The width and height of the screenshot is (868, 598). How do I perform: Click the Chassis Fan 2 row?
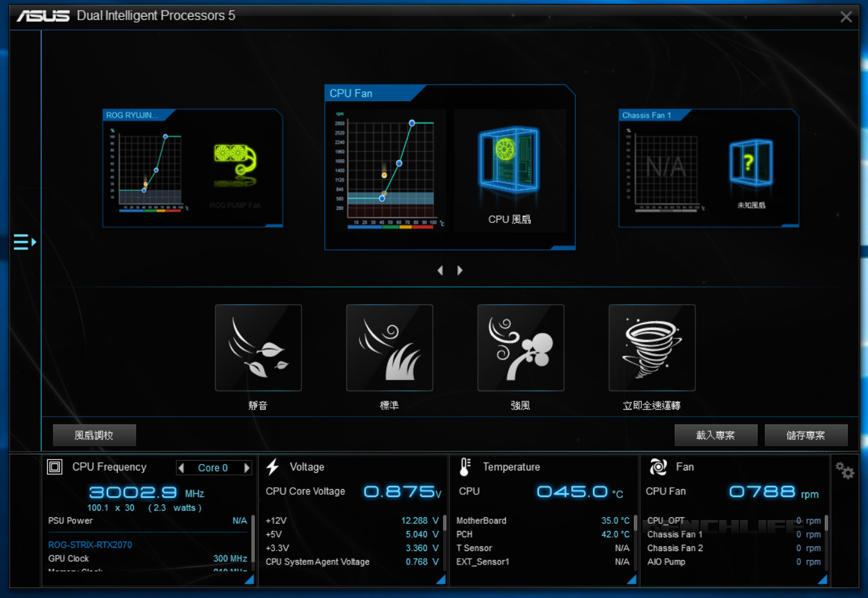pos(734,548)
